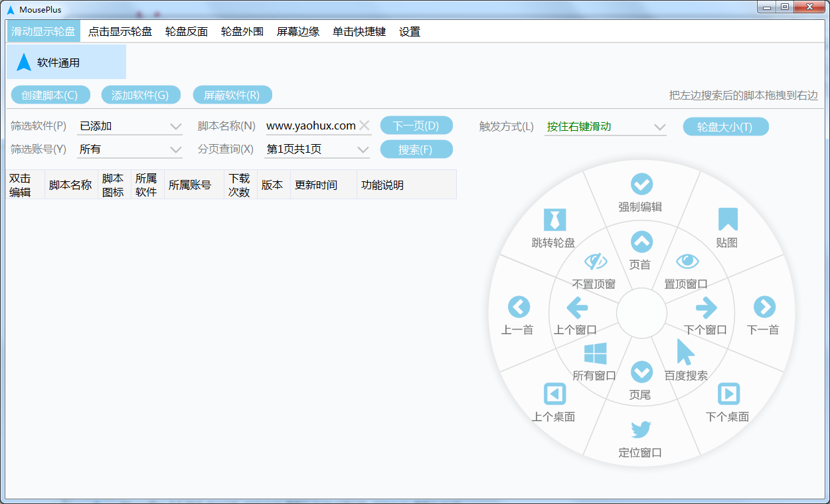This screenshot has height=504, width=830.
Task: Open the 设置 tab
Action: click(x=410, y=31)
